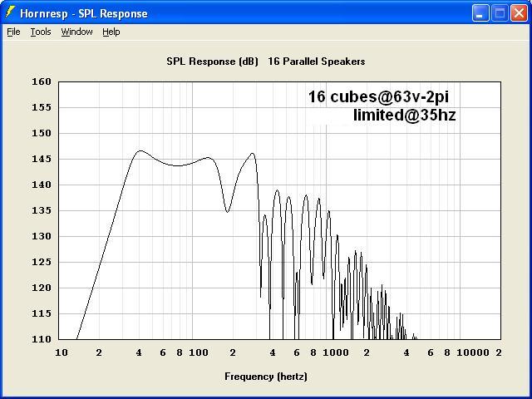Click the 115 dB y-axis label

pos(42,314)
